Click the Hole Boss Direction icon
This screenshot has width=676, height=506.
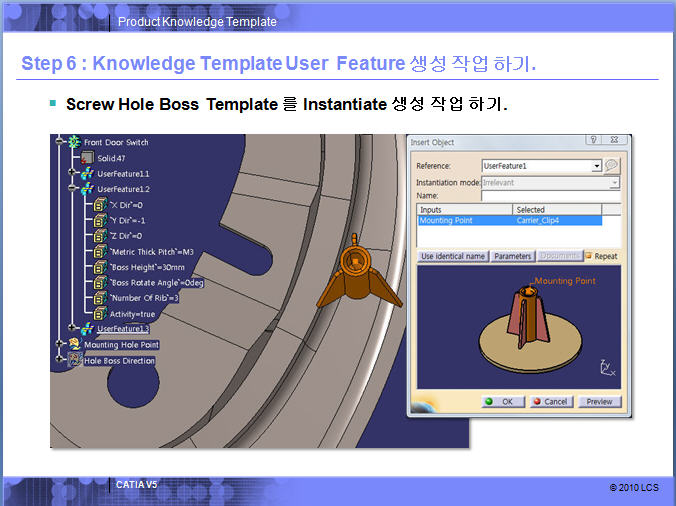[x=75, y=360]
